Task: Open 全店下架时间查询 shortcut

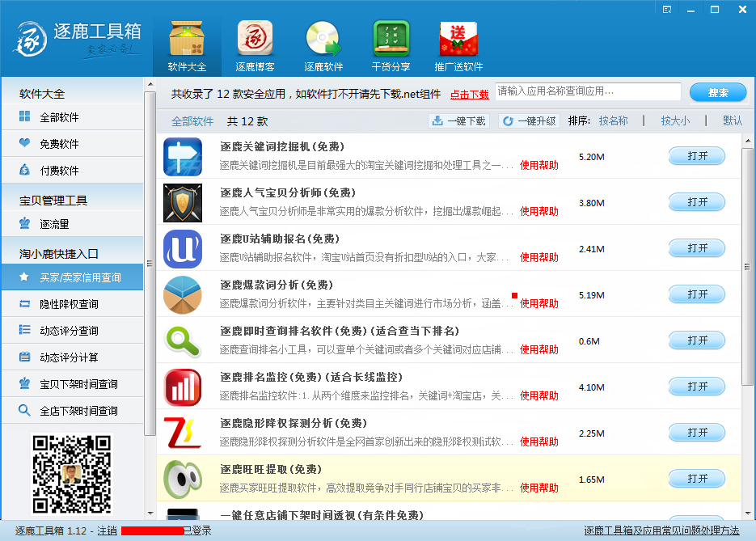Action: coord(72,410)
